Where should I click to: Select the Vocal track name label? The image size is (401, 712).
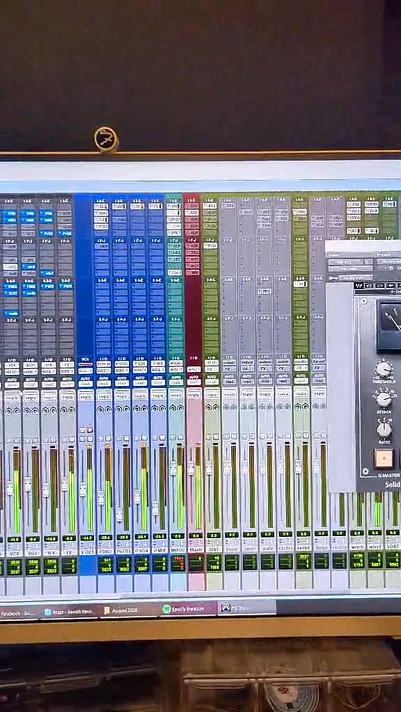[x=231, y=549]
